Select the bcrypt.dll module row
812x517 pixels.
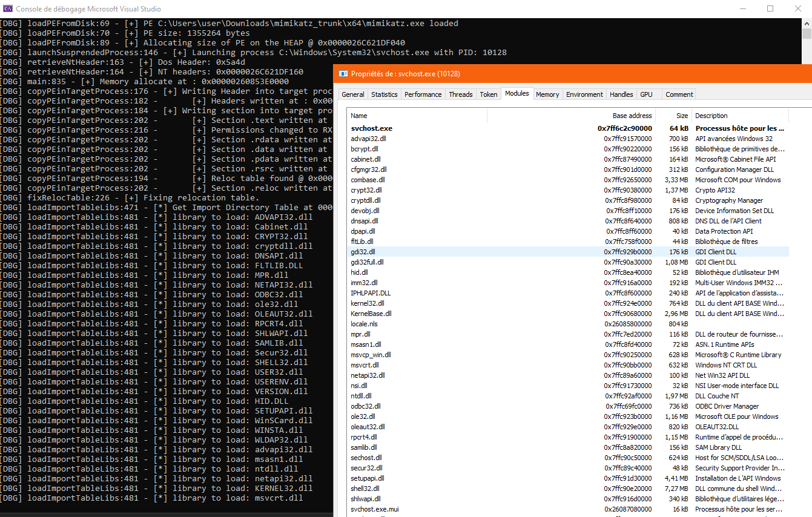tap(568, 149)
